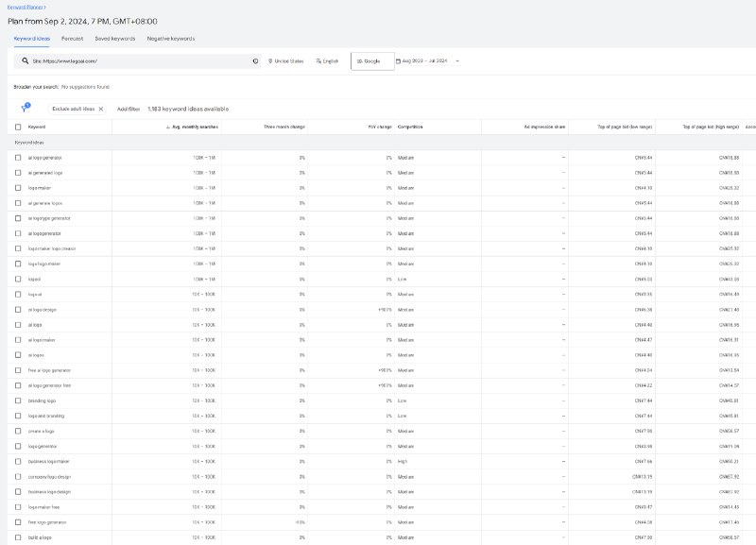
Task: Click the Keyword Planner breadcrumb link
Action: (26, 7)
